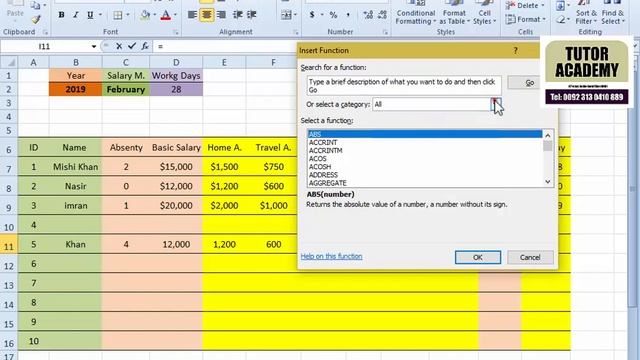640x360 pixels.
Task: Cancel formula entry with X icon
Action: click(119, 47)
